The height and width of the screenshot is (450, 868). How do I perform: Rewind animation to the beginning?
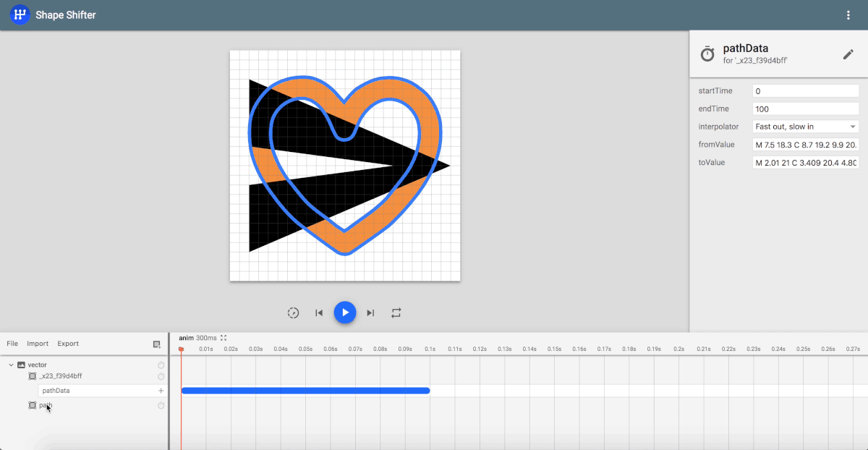pyautogui.click(x=319, y=313)
